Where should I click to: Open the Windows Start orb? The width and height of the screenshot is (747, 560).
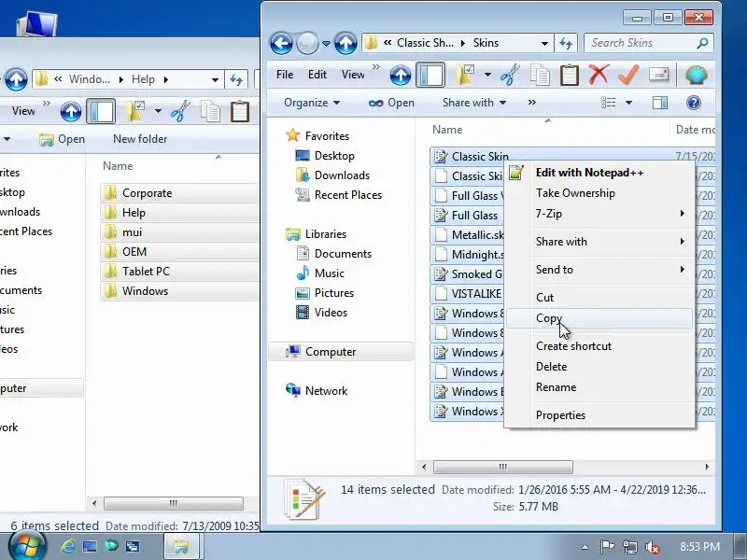click(x=27, y=546)
